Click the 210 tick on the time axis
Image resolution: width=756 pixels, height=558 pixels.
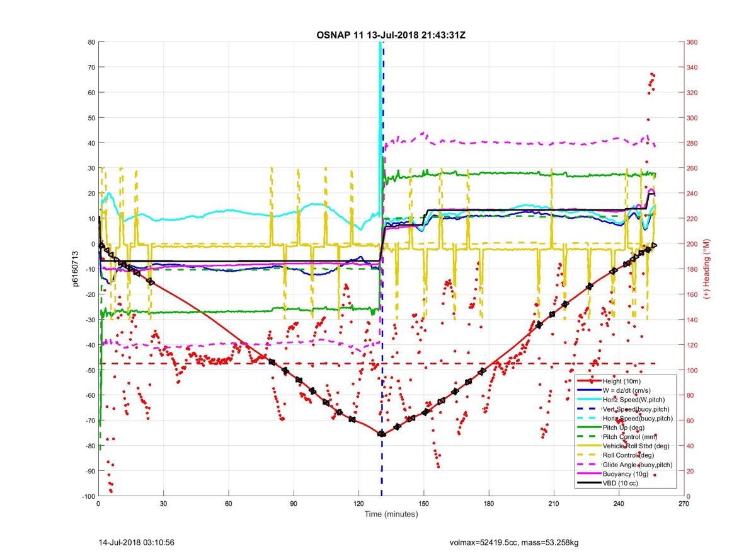[554, 504]
